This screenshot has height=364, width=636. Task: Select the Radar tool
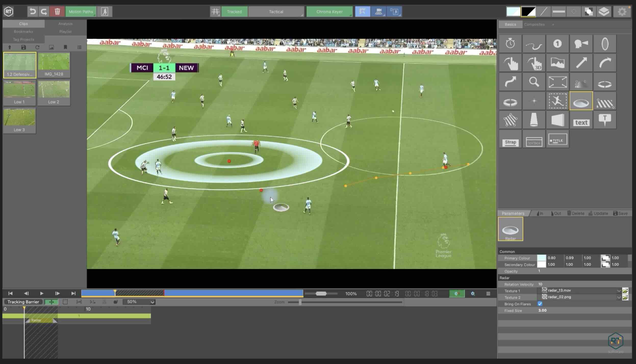[x=581, y=101]
